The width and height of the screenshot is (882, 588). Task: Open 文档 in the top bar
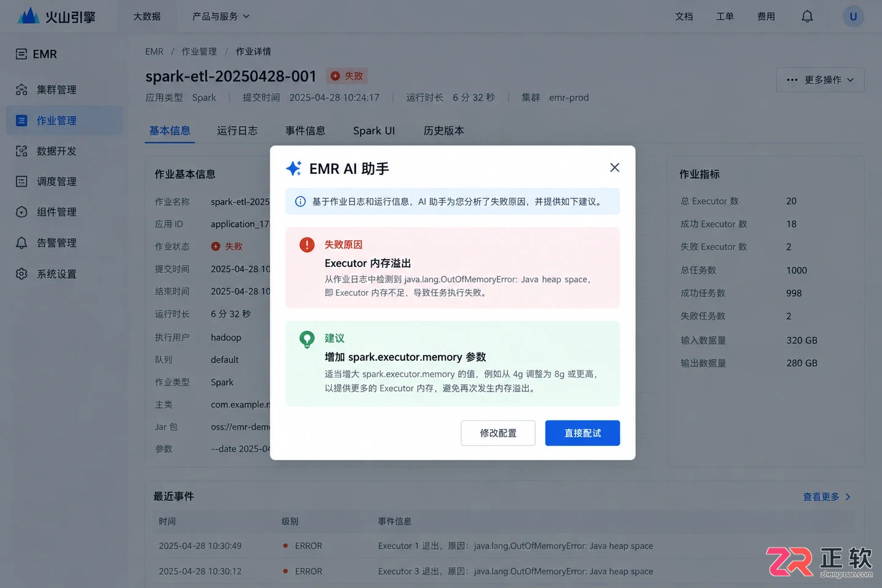tap(684, 17)
